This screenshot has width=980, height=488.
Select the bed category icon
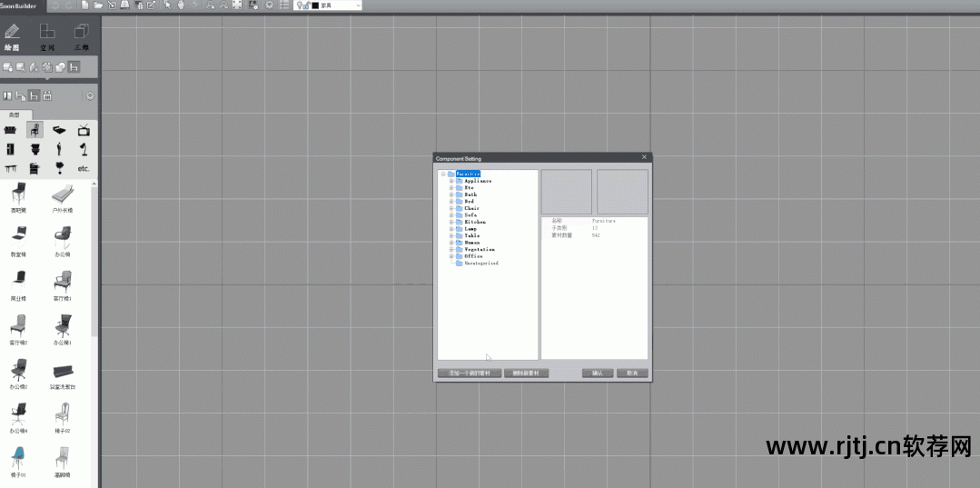[x=59, y=130]
